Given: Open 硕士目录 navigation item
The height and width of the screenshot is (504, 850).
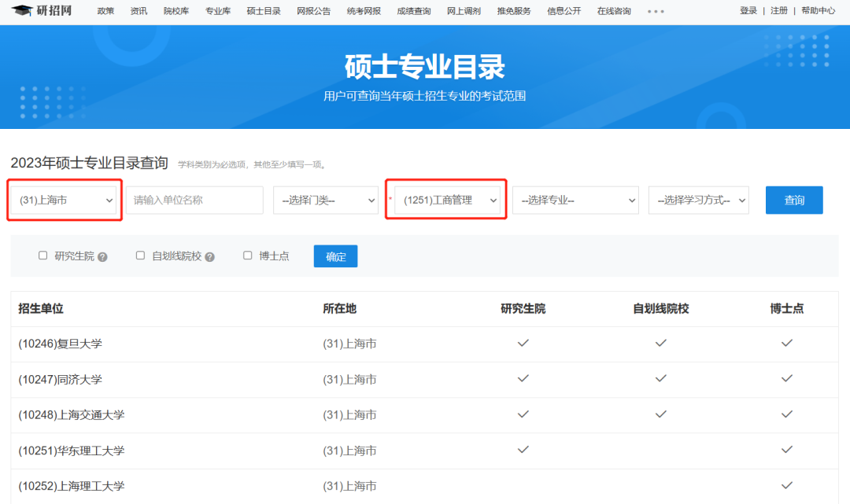Looking at the screenshot, I should [264, 11].
